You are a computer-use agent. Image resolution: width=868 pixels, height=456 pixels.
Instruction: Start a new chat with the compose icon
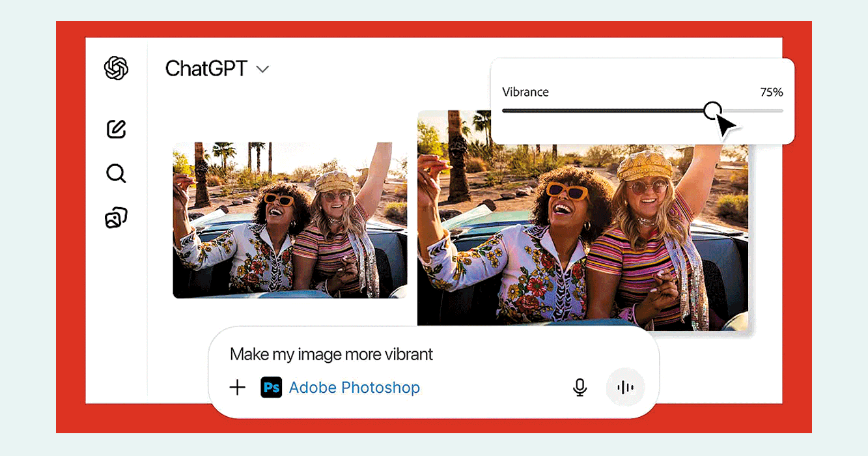(116, 129)
